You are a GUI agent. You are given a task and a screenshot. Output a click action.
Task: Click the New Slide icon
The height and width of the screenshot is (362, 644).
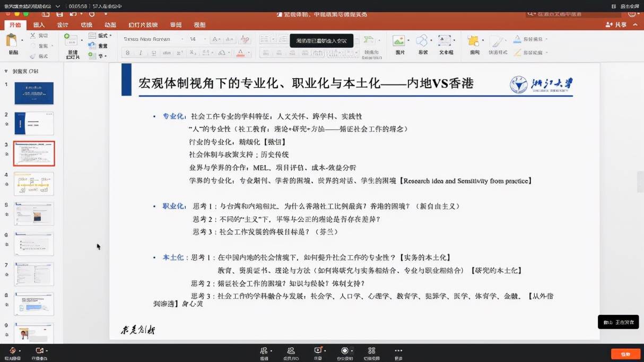[x=71, y=41]
